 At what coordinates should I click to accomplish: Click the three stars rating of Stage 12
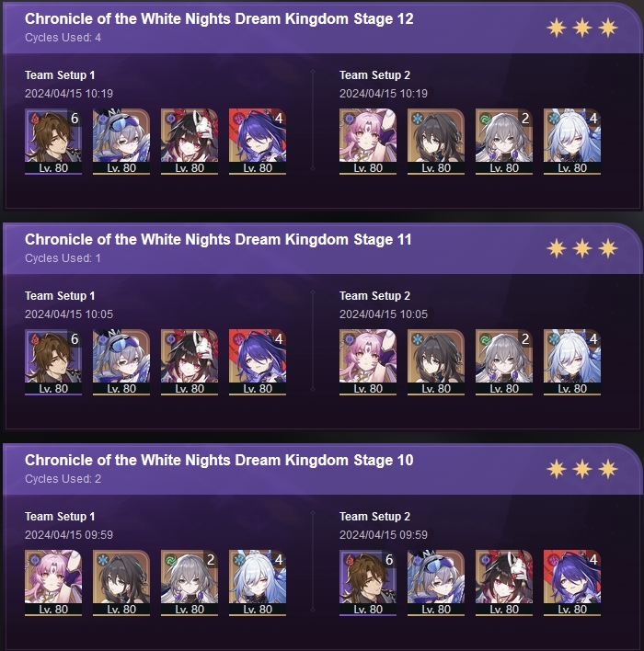[582, 28]
